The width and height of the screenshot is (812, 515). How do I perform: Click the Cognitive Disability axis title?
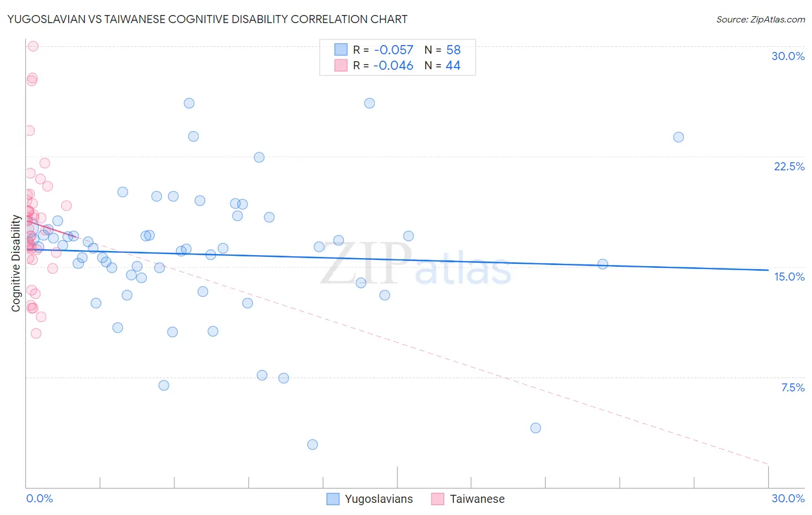tap(16, 263)
